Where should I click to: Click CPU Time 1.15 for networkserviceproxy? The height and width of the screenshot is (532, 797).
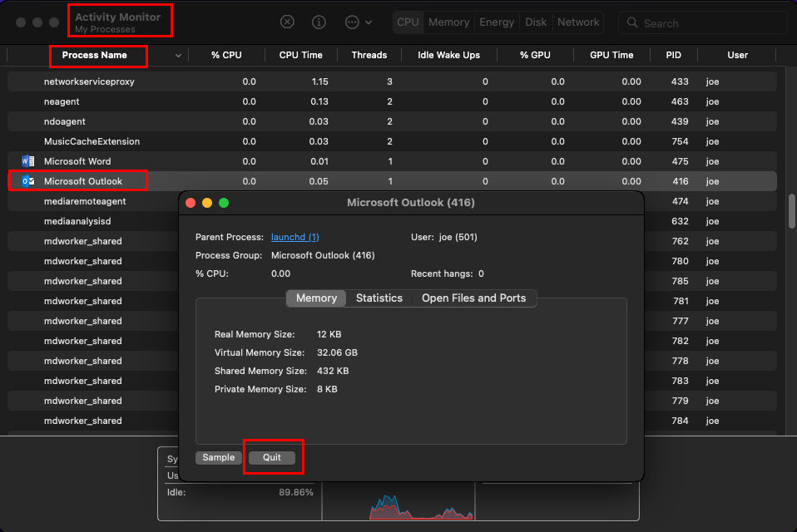pos(319,81)
